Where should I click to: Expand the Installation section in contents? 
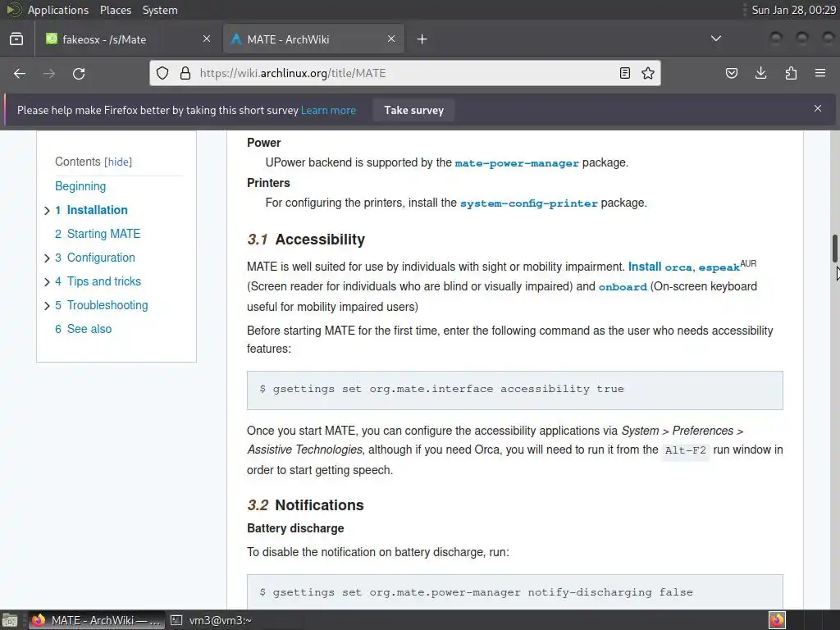coord(47,211)
